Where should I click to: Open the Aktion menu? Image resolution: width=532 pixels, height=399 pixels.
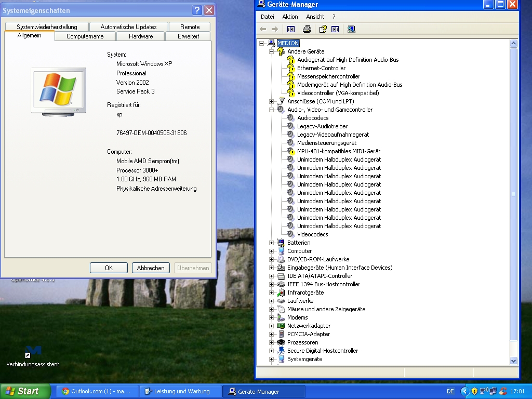tap(290, 17)
